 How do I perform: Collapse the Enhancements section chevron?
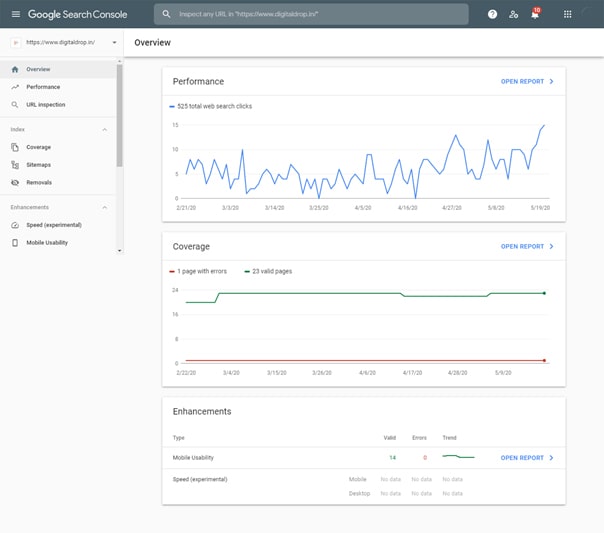(104, 207)
